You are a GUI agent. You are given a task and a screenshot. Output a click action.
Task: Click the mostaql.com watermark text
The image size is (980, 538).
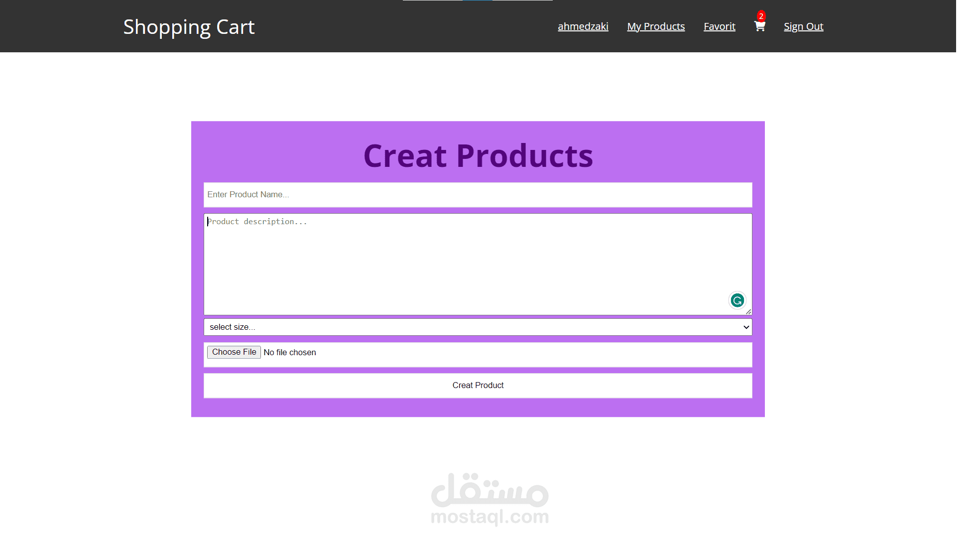pos(490,517)
